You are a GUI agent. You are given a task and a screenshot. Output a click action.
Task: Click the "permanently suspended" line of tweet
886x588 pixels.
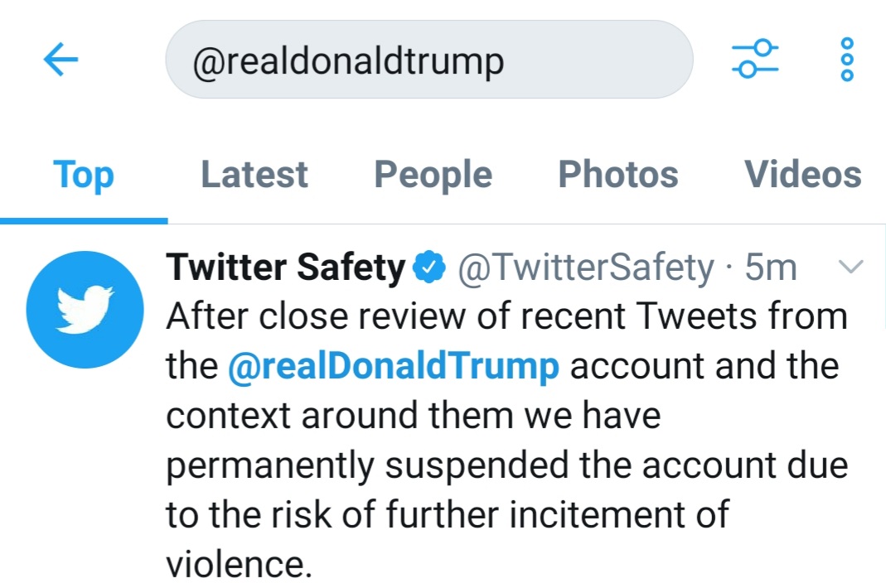pyautogui.click(x=506, y=465)
